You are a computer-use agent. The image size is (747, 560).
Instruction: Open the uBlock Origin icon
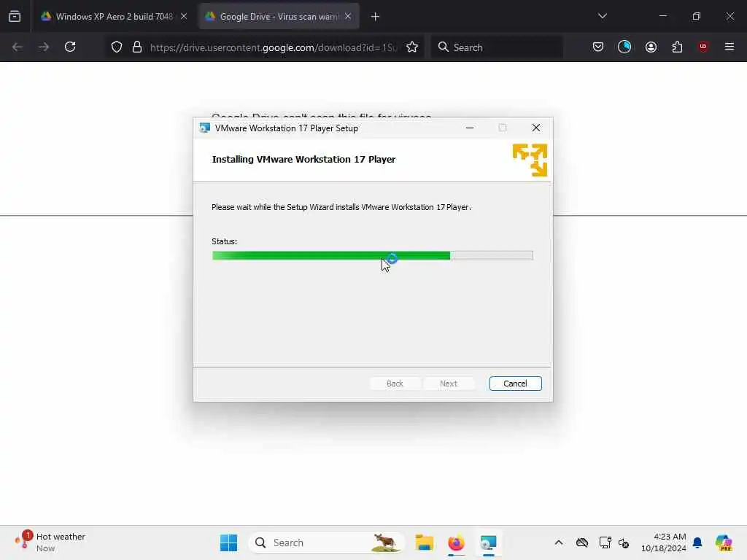(x=703, y=47)
